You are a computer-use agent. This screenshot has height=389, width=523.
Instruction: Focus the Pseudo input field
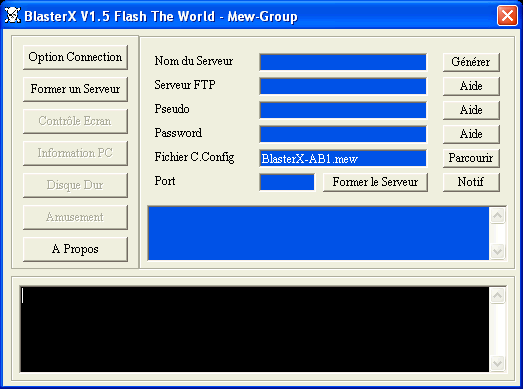pyautogui.click(x=343, y=110)
